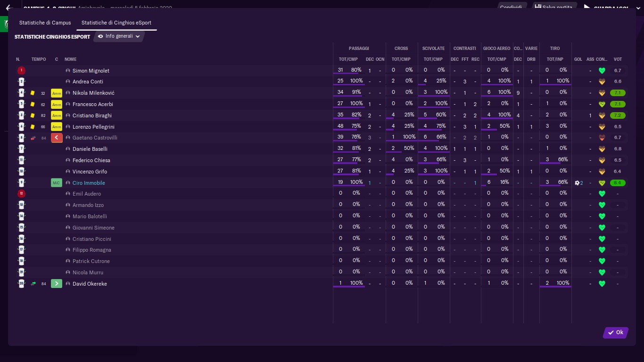
Task: Click the Ok button
Action: [616, 332]
